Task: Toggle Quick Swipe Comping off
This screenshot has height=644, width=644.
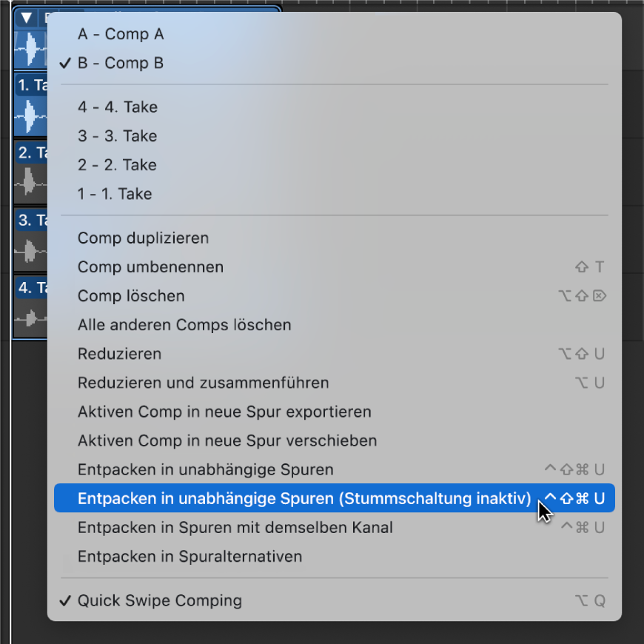Action: point(159,600)
